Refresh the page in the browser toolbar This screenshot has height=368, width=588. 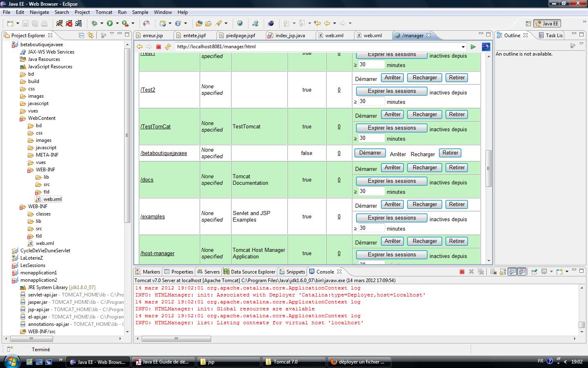click(167, 47)
